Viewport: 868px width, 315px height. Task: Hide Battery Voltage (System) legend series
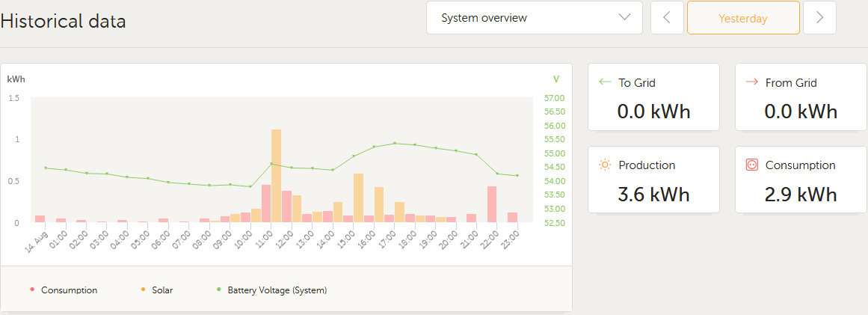pos(277,290)
